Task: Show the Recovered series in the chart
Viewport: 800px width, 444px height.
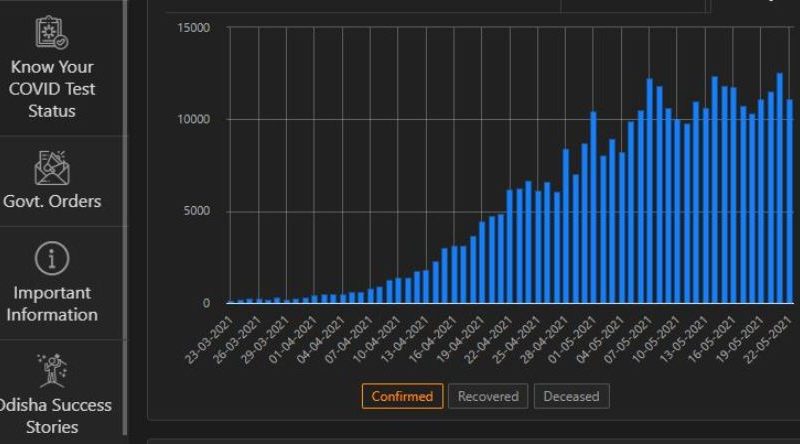Action: tap(488, 396)
